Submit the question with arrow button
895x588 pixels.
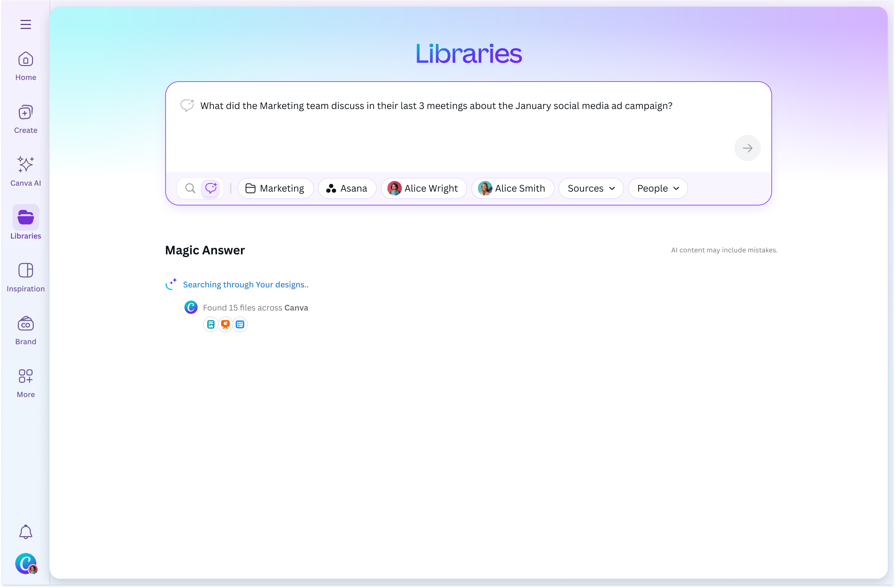coord(747,148)
